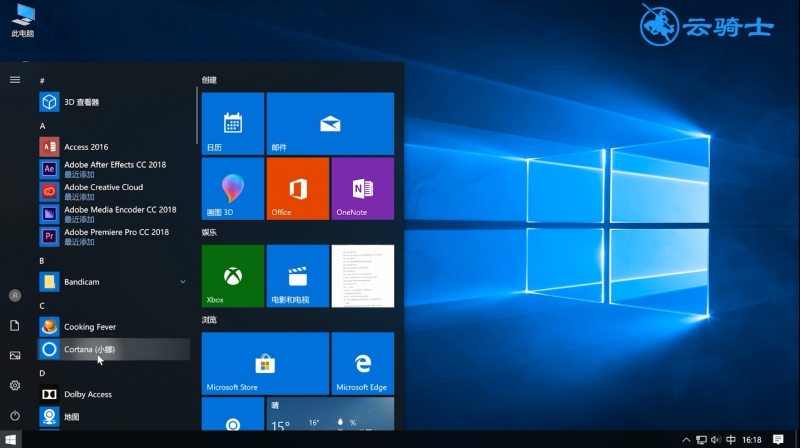Launch Adobe Media Encoder CC 2018
This screenshot has height=448, width=800.
tap(114, 214)
